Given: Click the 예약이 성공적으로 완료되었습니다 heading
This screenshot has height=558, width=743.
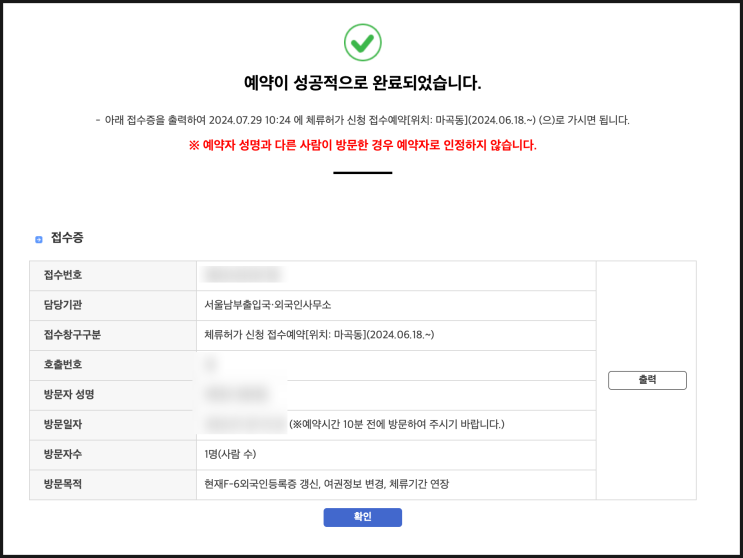Looking at the screenshot, I should (362, 82).
